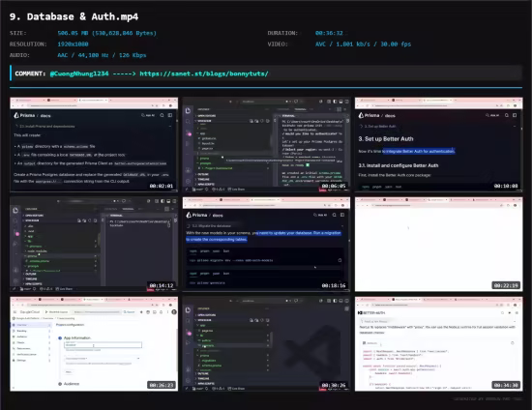The width and height of the screenshot is (532, 410).
Task: Click '3.1. Install and configure Better Auth' heading
Action: (399, 165)
